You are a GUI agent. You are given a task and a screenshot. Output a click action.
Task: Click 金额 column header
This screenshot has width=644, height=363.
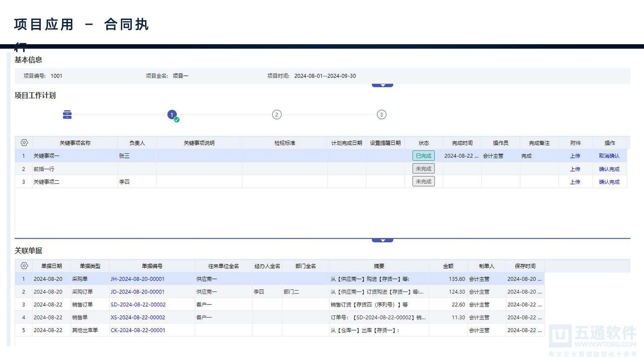448,266
